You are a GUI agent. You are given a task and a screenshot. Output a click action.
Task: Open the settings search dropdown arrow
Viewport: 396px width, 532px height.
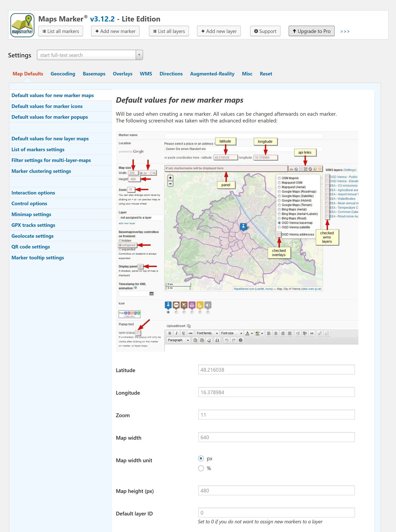point(139,55)
